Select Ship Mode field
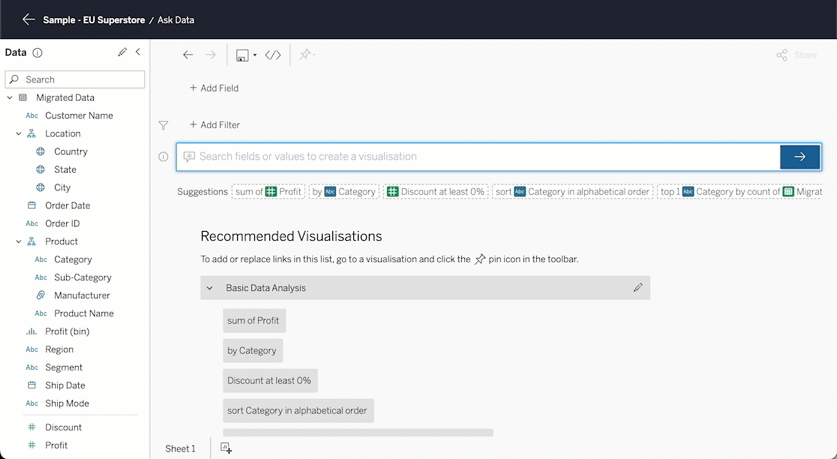Viewport: 837px width, 459px height. tap(67, 403)
